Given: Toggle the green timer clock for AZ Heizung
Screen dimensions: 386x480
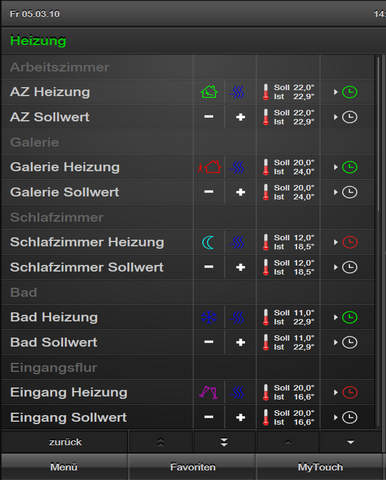Looking at the screenshot, I should pyautogui.click(x=350, y=92).
